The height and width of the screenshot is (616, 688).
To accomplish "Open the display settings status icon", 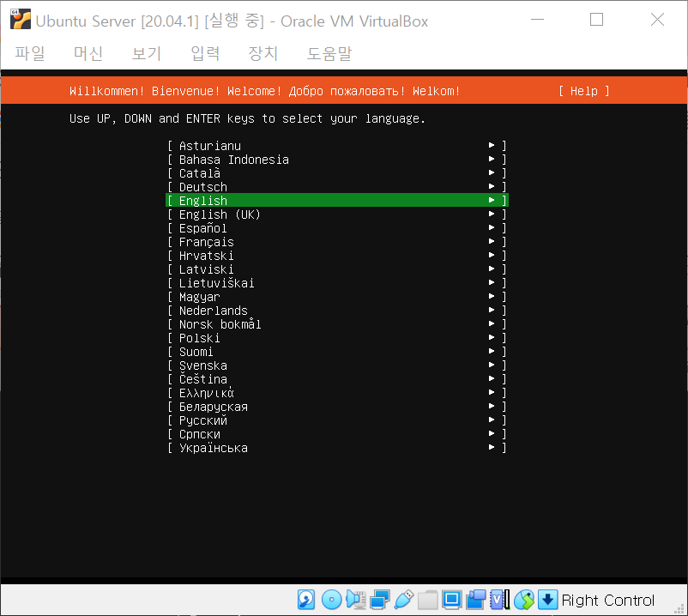I will (x=451, y=600).
